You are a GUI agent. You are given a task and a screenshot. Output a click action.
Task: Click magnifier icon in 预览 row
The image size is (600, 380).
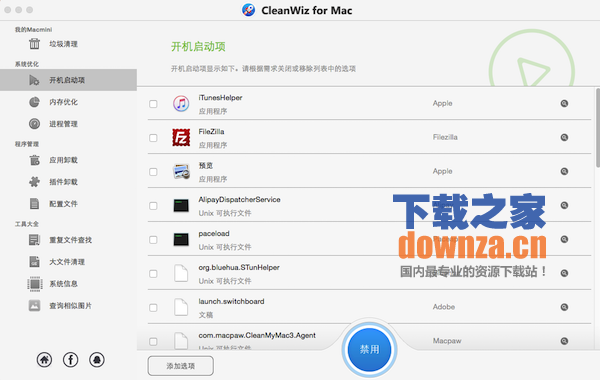(564, 171)
